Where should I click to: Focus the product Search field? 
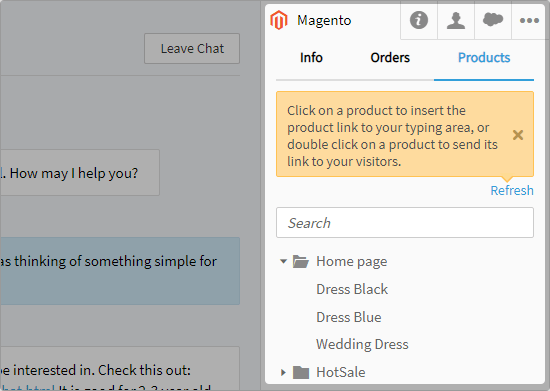click(405, 223)
